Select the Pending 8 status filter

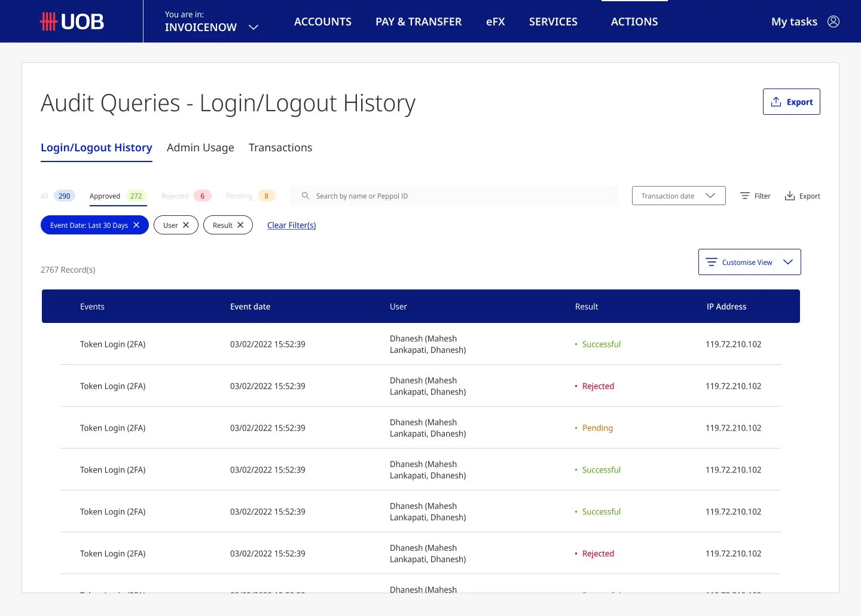coord(251,196)
